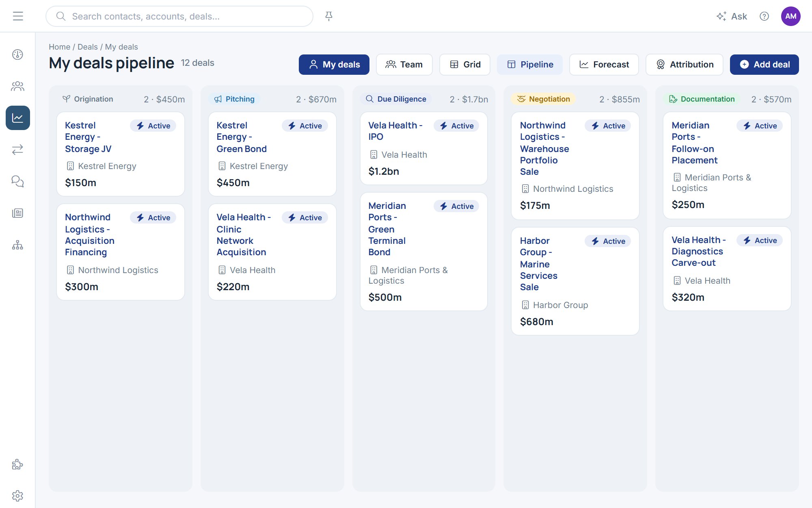
Task: Open the settings gear sidebar icon
Action: [x=17, y=496]
